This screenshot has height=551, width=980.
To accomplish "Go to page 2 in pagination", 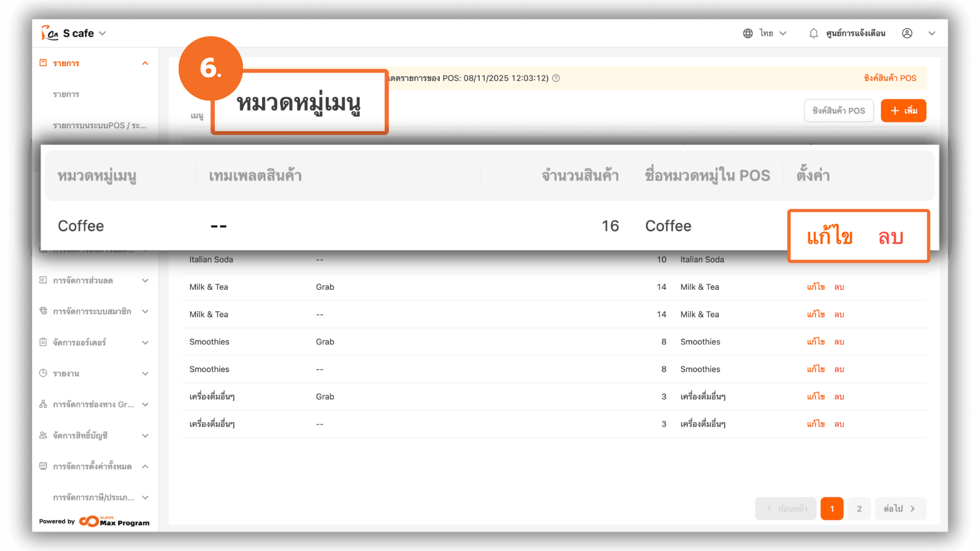I will (859, 509).
